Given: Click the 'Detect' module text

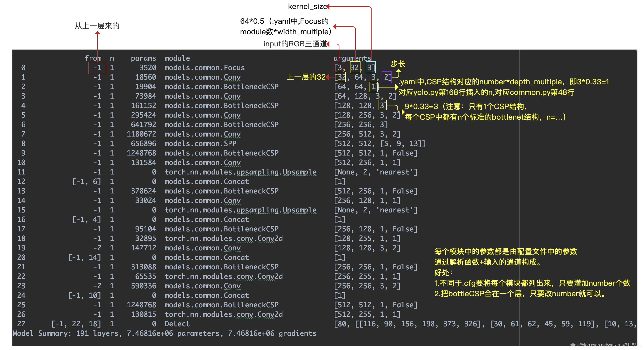Looking at the screenshot, I should click(177, 324).
